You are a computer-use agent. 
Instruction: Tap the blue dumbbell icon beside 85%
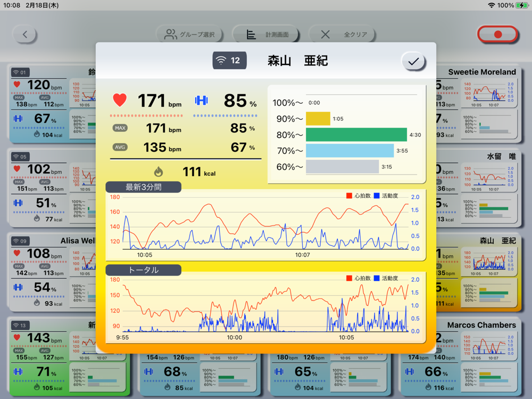pyautogui.click(x=201, y=100)
